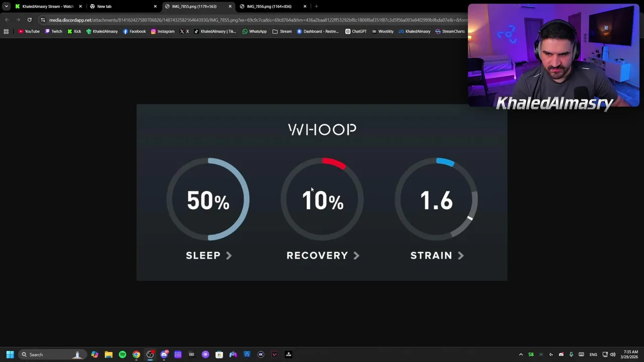Viewport: 644px width, 362px height.
Task: Open Copilot from the taskbar
Action: [95, 354]
